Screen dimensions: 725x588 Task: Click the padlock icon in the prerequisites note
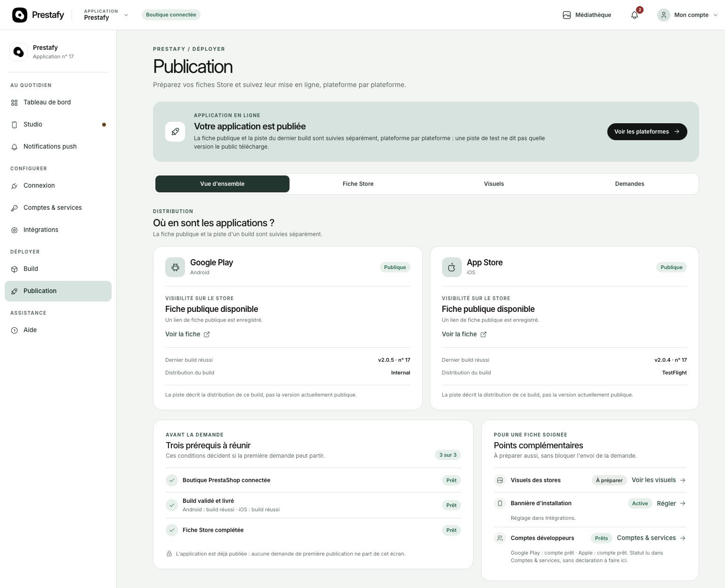[169, 554]
